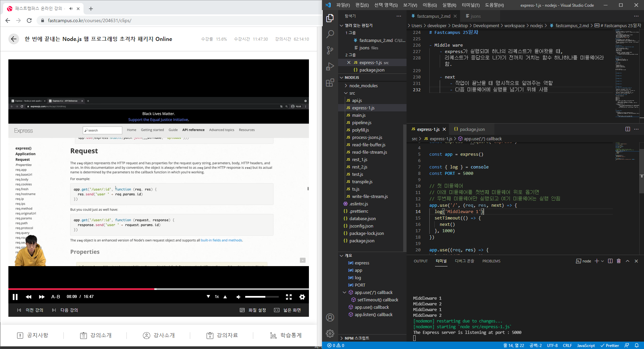Add a new terminal with plus icon

(597, 261)
